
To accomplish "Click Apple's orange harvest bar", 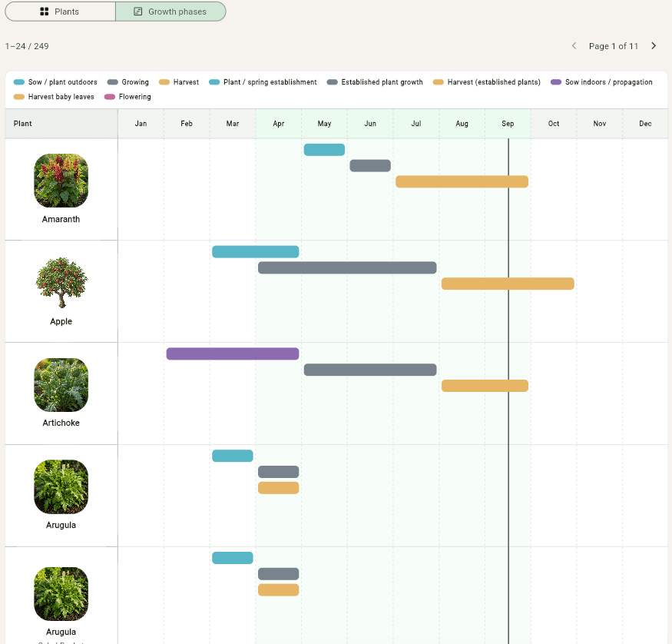I will (508, 284).
